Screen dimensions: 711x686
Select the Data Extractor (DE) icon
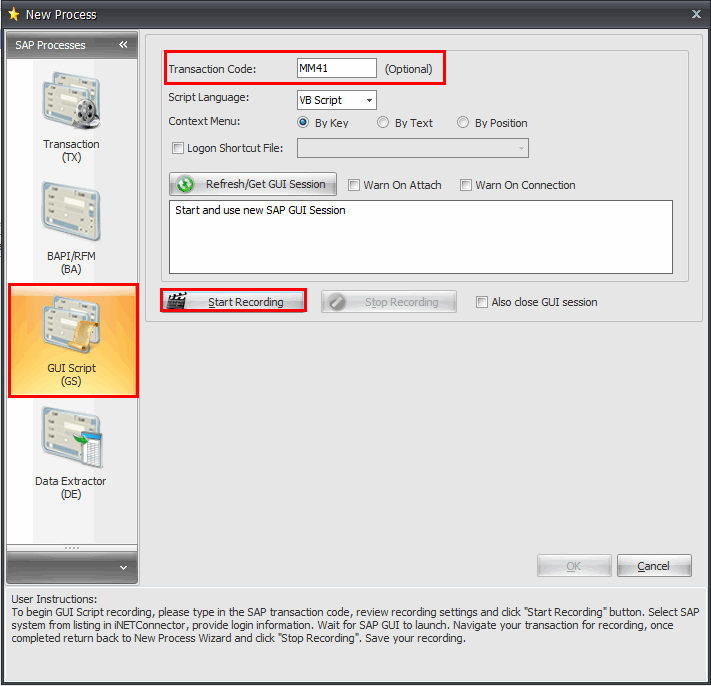coord(71,438)
